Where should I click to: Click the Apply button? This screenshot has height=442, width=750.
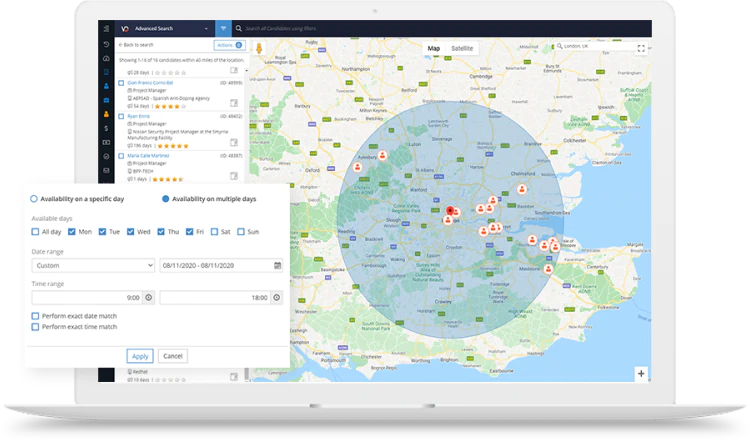140,356
